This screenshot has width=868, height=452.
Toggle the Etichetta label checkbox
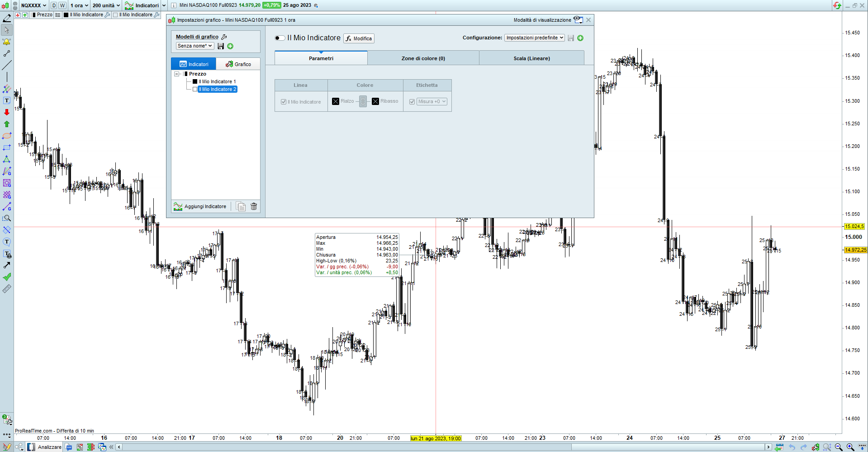tap(412, 102)
